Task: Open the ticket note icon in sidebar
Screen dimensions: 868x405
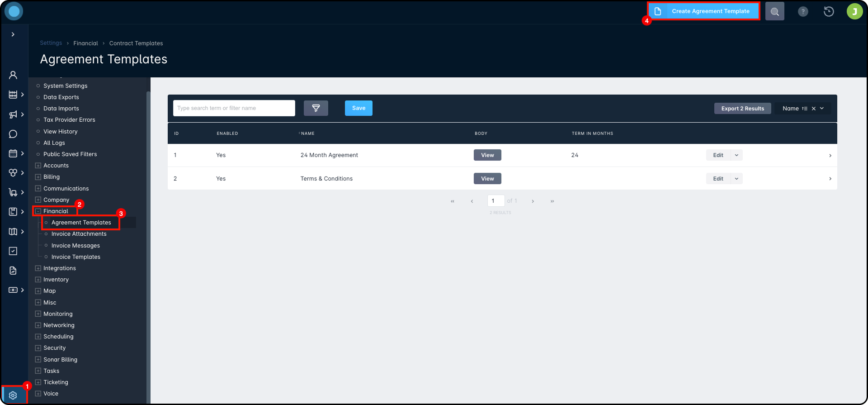Action: coord(13,212)
